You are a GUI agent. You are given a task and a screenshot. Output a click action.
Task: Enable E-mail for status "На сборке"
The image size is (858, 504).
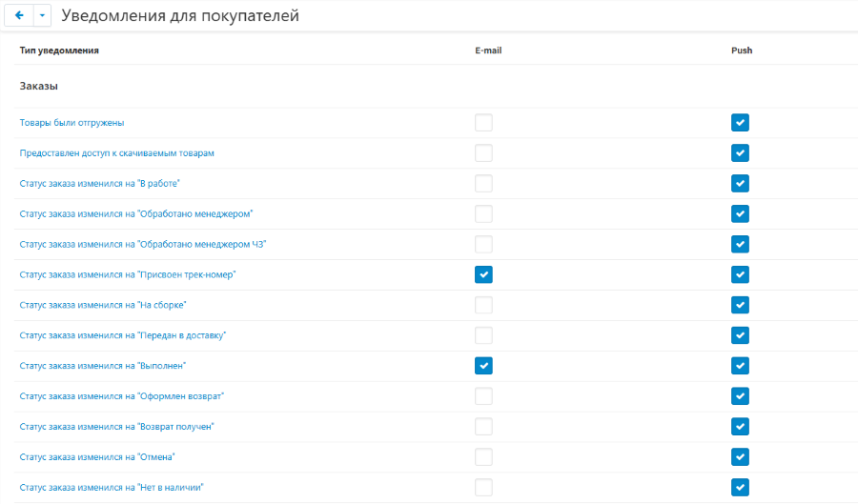pos(483,305)
